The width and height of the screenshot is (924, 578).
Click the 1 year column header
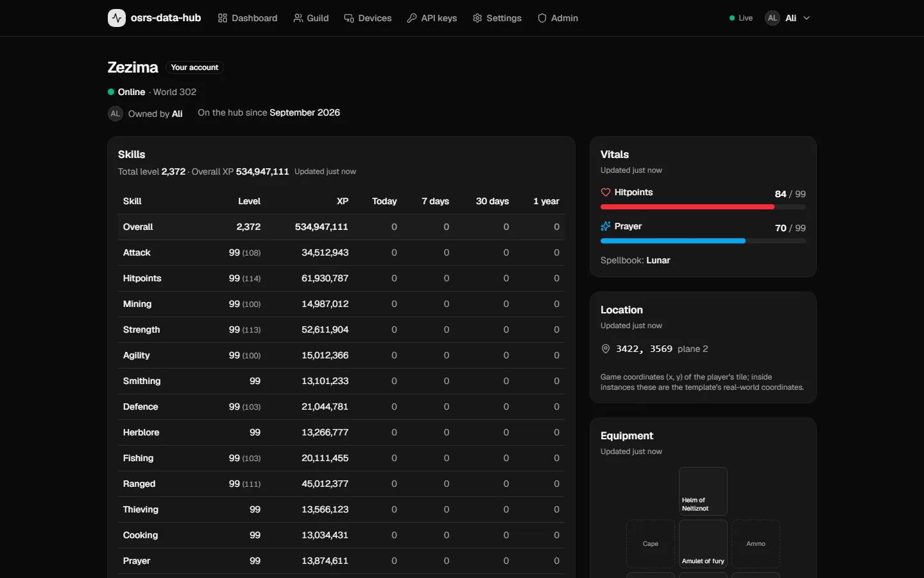546,201
